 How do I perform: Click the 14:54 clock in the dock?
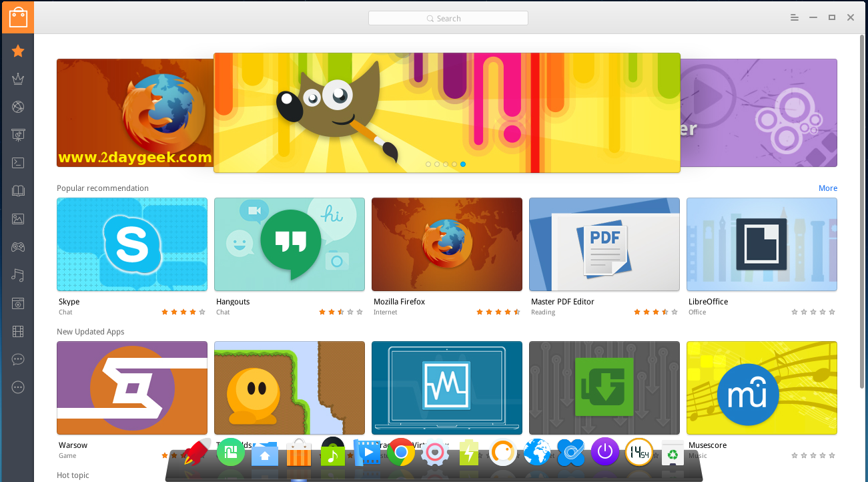[639, 453]
